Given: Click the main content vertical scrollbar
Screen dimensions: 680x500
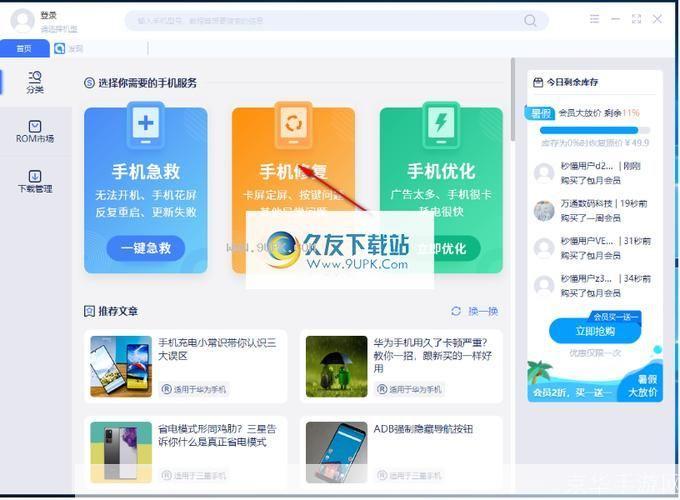Looking at the screenshot, I should tap(513, 100).
